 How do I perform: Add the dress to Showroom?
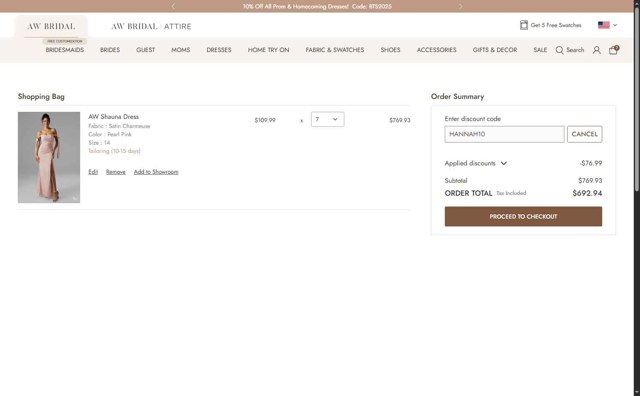(156, 172)
